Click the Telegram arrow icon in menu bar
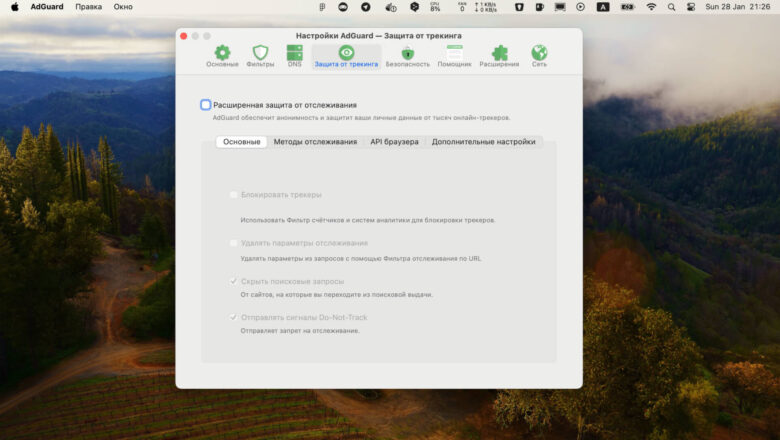This screenshot has height=440, width=780. pyautogui.click(x=366, y=7)
